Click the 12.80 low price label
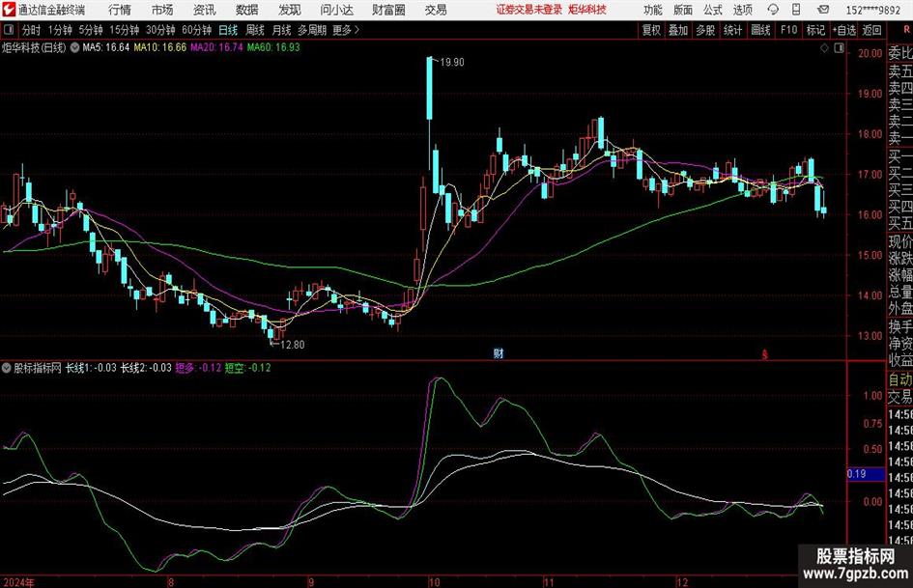913x588 pixels. click(x=293, y=345)
